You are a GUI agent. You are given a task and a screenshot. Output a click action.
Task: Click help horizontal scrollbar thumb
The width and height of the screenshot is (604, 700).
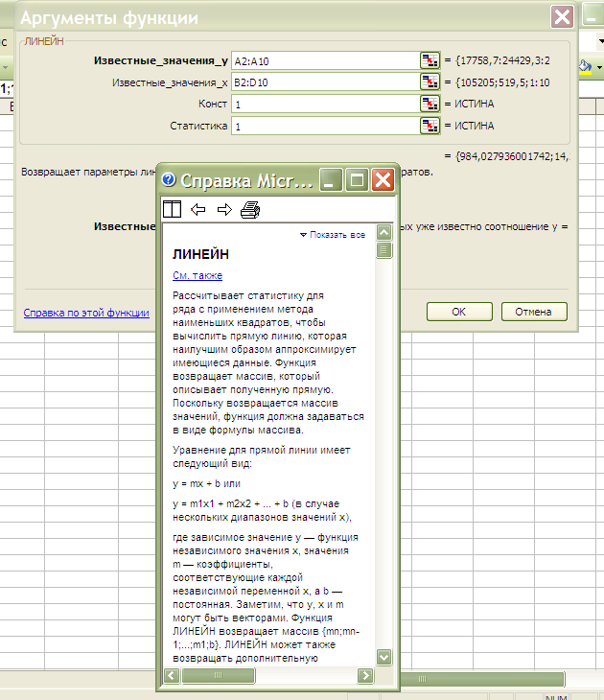[x=219, y=675]
